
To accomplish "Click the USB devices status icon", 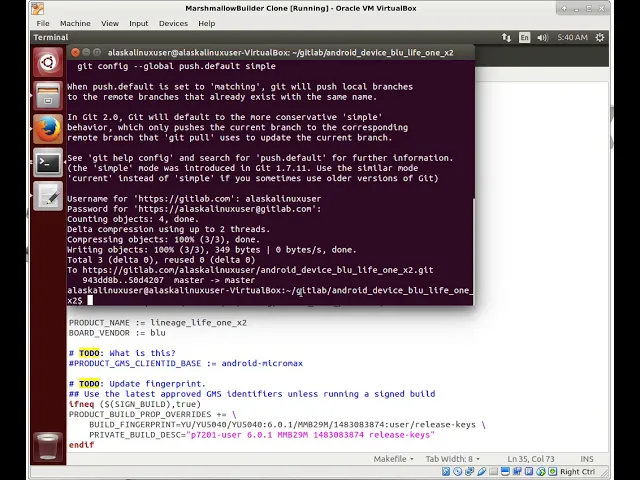I will point(482,471).
